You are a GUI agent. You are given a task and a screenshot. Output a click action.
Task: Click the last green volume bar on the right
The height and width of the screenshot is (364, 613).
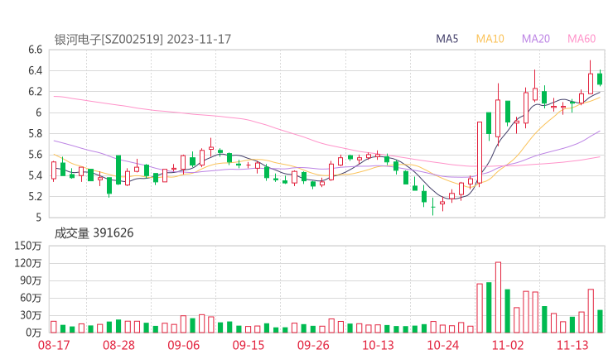click(x=600, y=322)
